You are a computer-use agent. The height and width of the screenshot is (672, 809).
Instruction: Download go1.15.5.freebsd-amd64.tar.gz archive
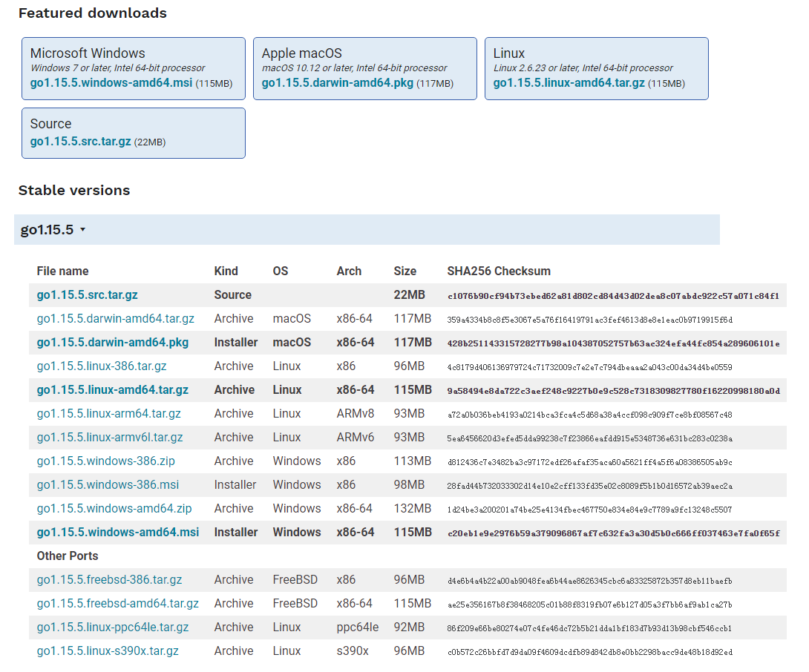[117, 604]
